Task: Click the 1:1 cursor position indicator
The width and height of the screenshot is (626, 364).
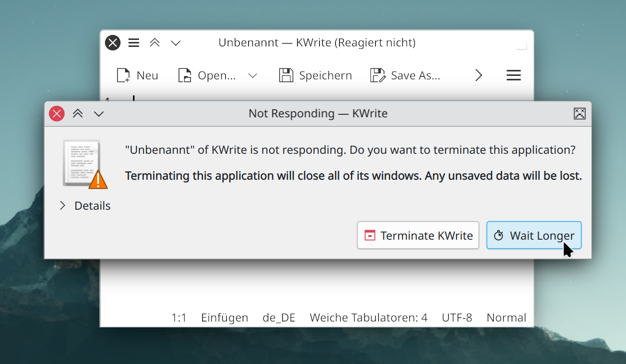Action: click(x=179, y=318)
